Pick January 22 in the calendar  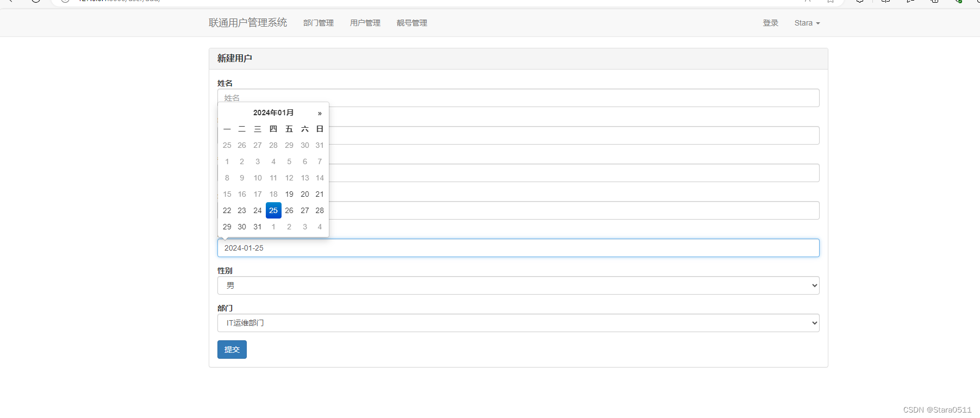[x=227, y=210]
